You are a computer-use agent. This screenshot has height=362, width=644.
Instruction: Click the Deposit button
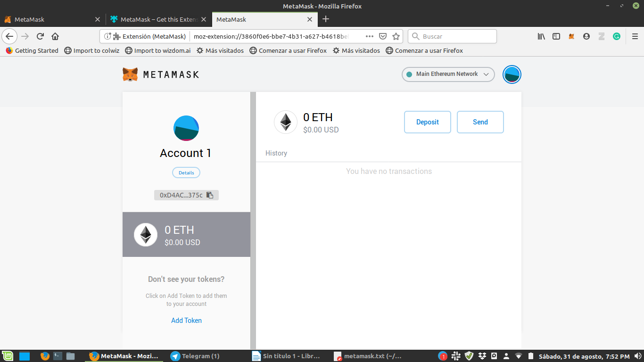(x=428, y=122)
